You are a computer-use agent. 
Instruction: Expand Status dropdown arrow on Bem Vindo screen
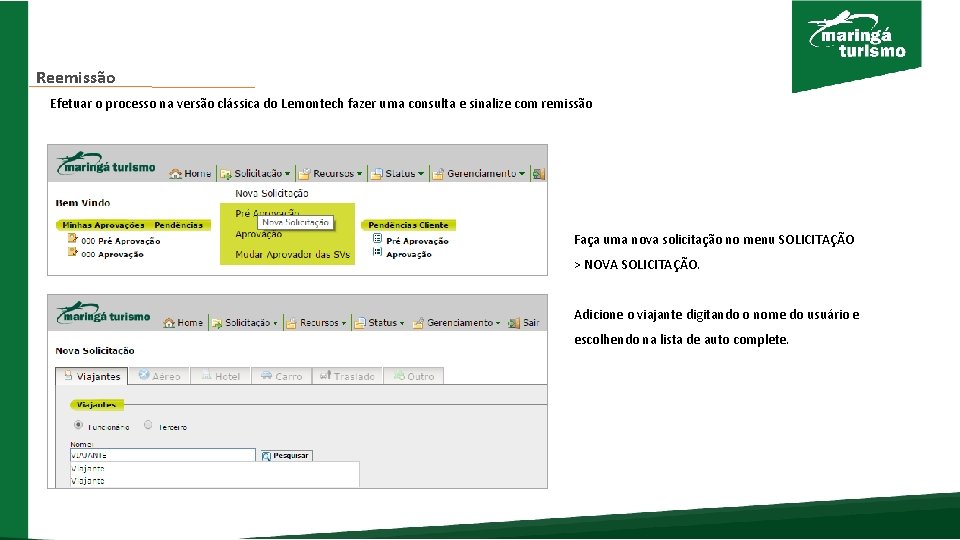(421, 174)
